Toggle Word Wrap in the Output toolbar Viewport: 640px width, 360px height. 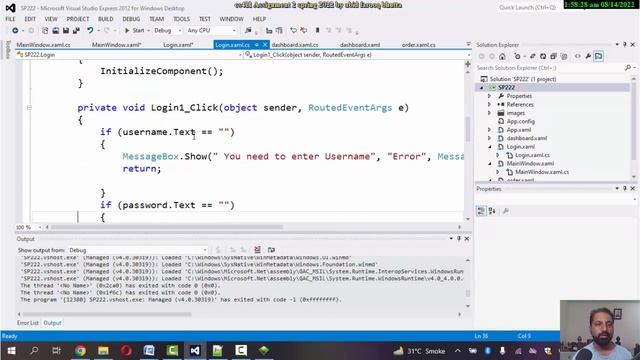pos(271,250)
